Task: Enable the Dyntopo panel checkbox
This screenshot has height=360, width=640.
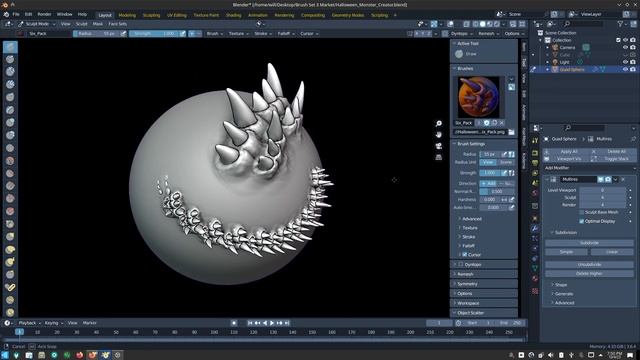Action: coord(461,264)
